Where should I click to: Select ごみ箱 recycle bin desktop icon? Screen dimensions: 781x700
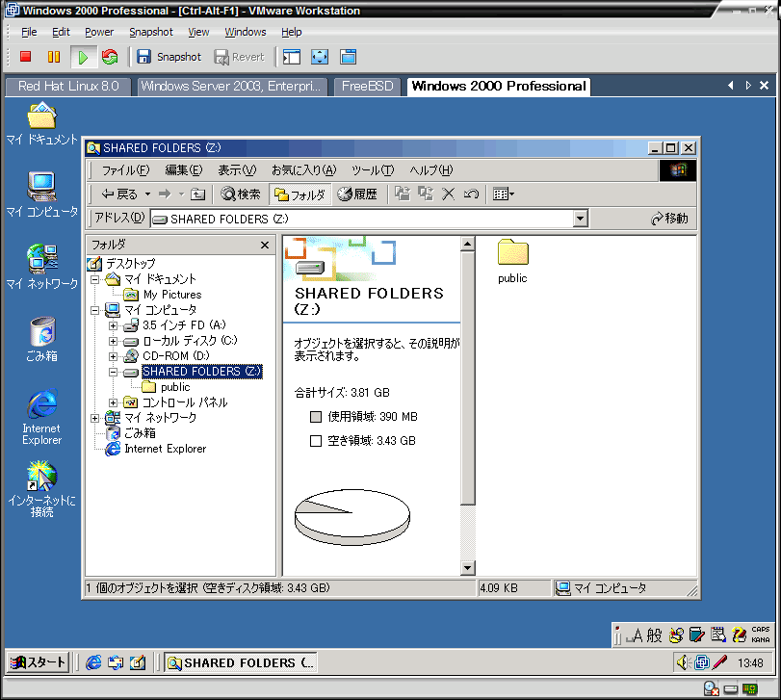pyautogui.click(x=41, y=339)
